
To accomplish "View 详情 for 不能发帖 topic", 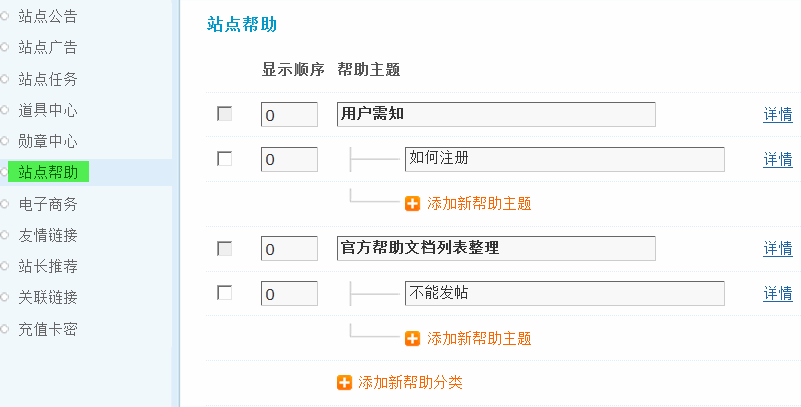I will (778, 293).
